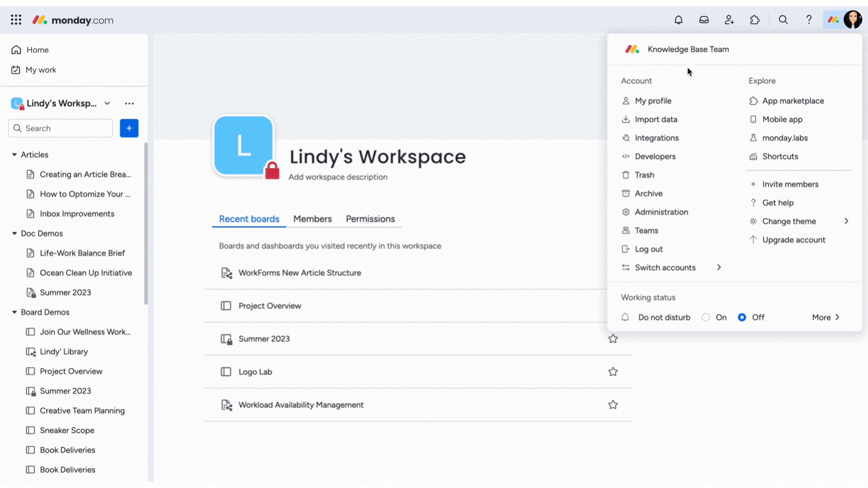This screenshot has width=868, height=488.
Task: Select Do not disturb Off radio
Action: tap(742, 317)
